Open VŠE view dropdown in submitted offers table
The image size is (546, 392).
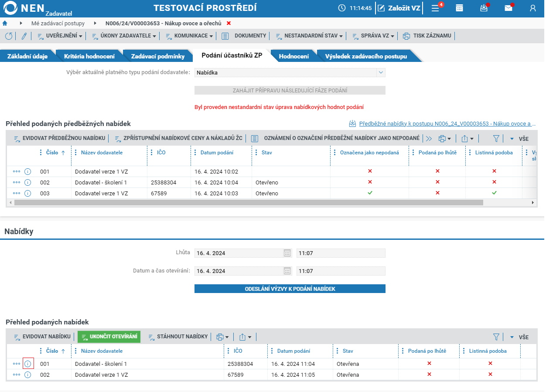(x=519, y=337)
